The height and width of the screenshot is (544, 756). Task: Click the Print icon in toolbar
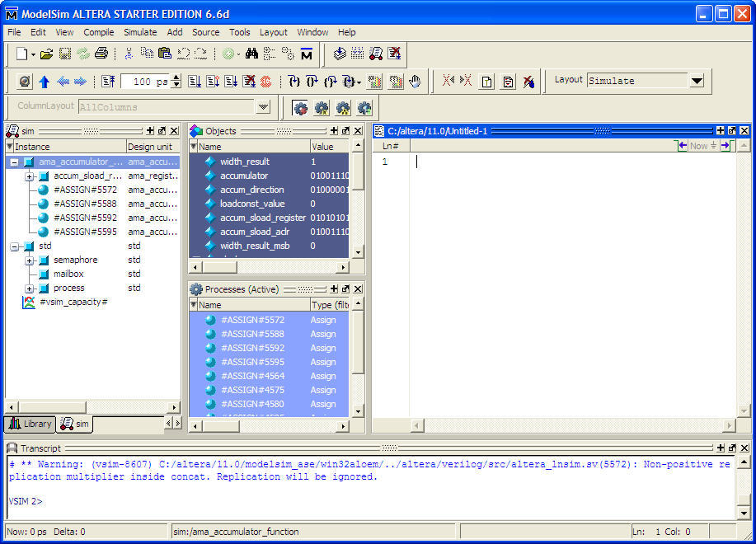click(x=101, y=54)
